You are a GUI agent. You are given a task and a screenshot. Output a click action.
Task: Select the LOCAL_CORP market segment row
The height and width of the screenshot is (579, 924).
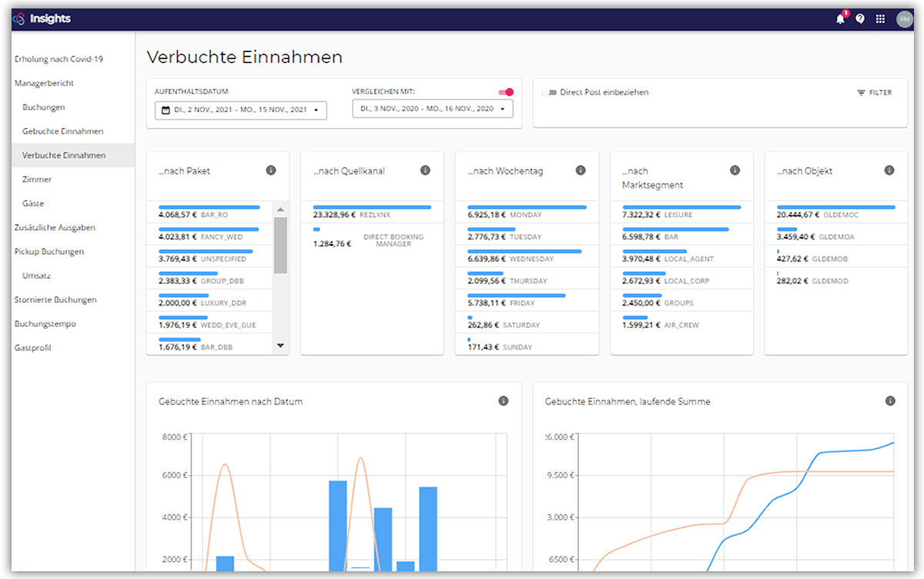pyautogui.click(x=681, y=278)
